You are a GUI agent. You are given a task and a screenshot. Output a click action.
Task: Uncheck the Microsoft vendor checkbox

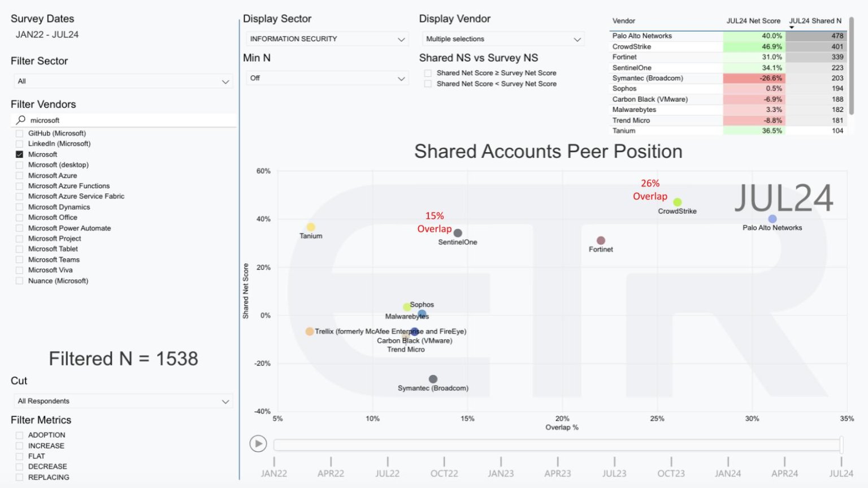coord(20,154)
